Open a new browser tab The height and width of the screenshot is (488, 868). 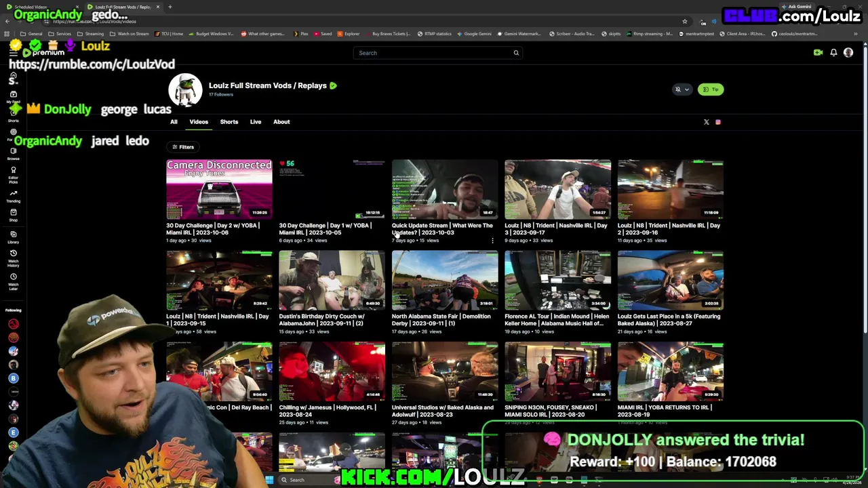pyautogui.click(x=170, y=7)
